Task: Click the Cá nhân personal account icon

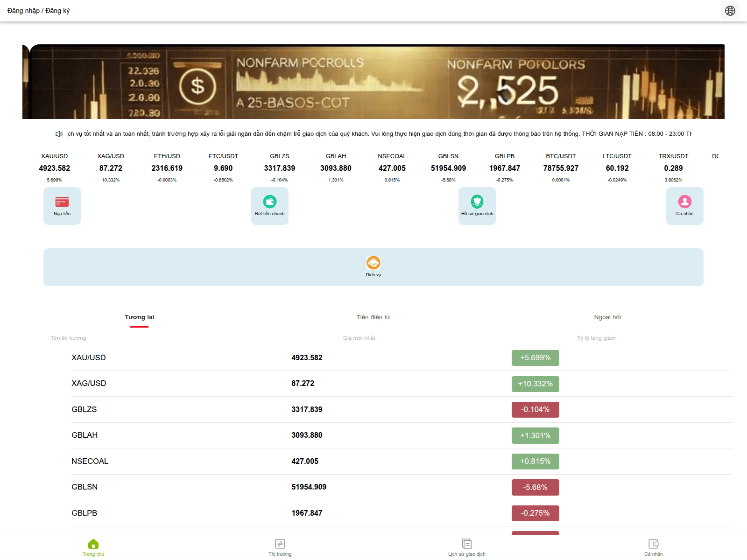Action: pos(684,205)
